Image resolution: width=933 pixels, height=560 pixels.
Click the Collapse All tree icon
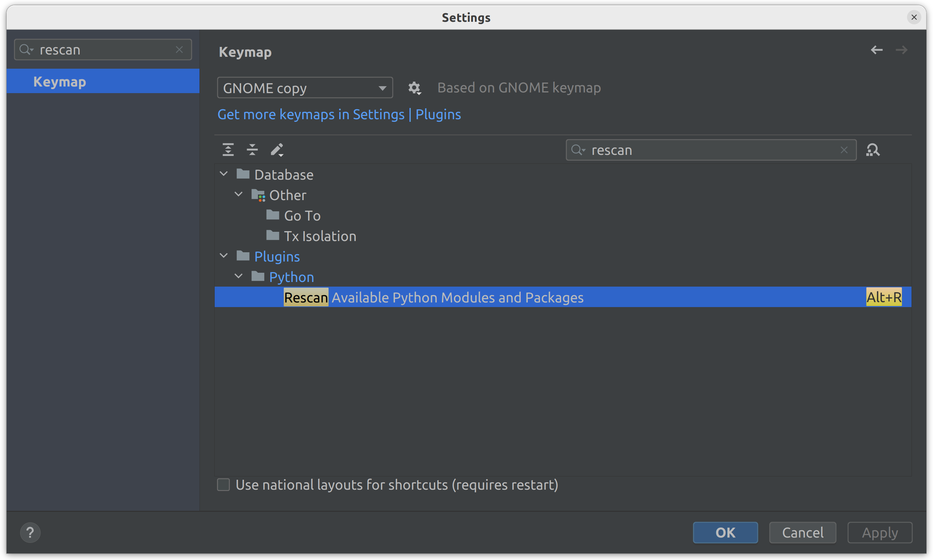(252, 150)
